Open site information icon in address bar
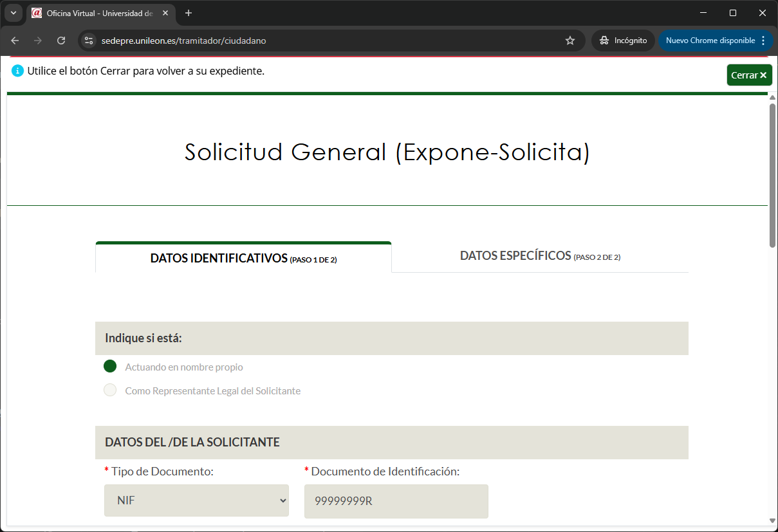This screenshot has width=778, height=532. 89,41
